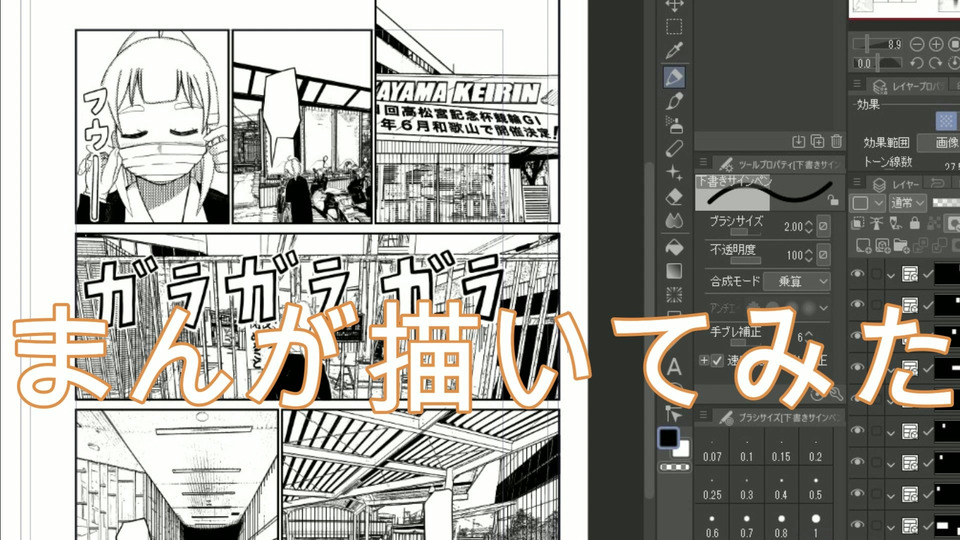This screenshot has height=540, width=960.
Task: Open sub tool detail wrench icon
Action: (x=836, y=395)
